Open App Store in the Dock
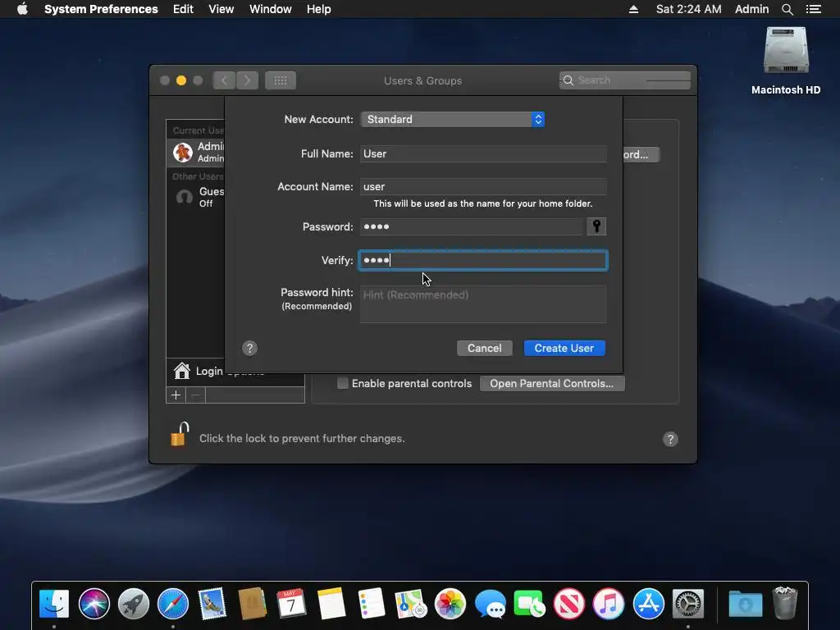This screenshot has height=630, width=840. click(x=648, y=604)
